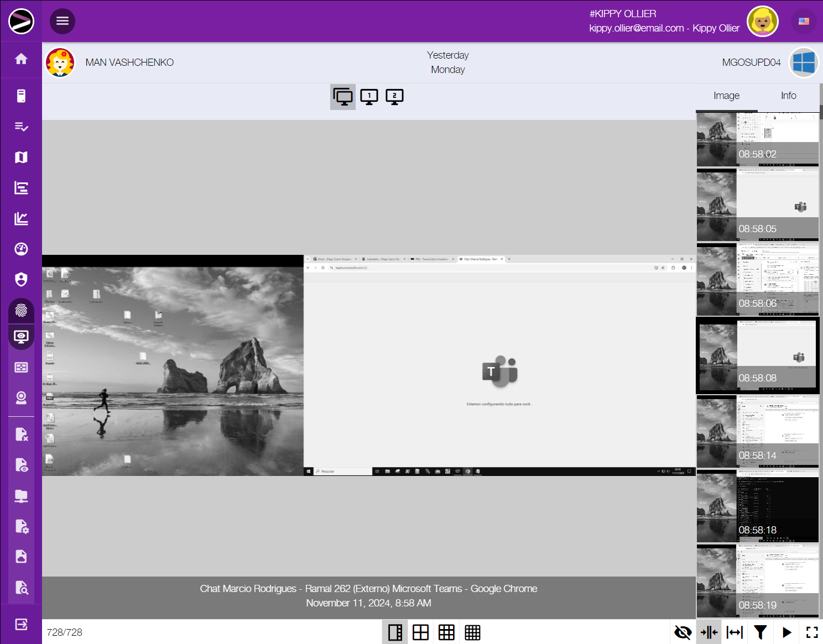
Task: Select monitor 1 view
Action: pyautogui.click(x=369, y=97)
